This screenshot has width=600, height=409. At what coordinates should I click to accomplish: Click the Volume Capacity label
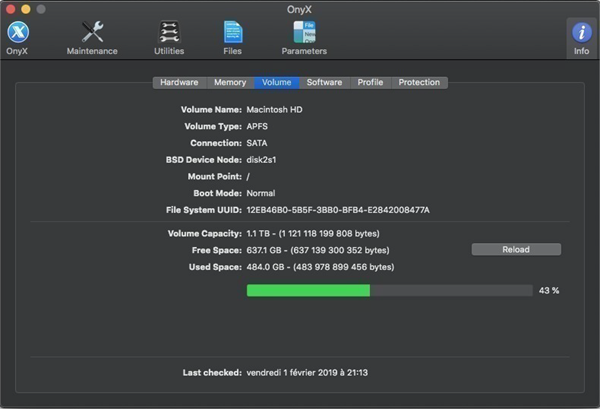pyautogui.click(x=205, y=233)
